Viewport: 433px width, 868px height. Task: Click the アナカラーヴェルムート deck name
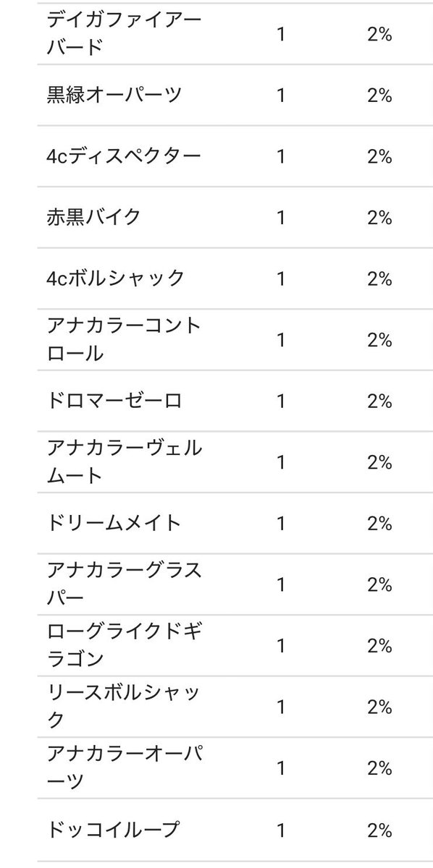[124, 461]
